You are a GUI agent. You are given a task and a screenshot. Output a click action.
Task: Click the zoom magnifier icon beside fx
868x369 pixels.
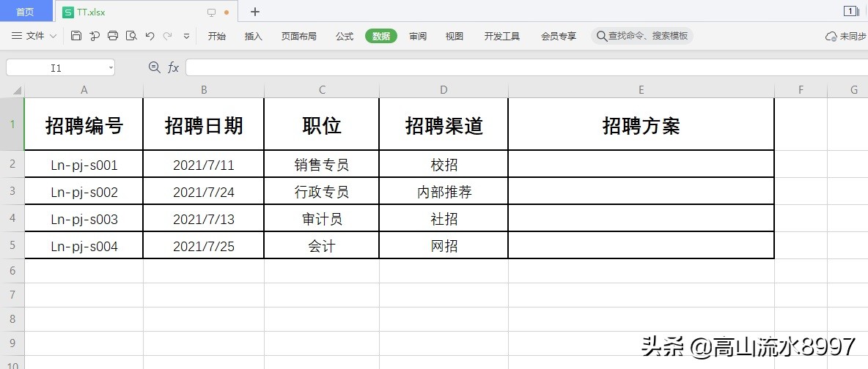click(x=155, y=67)
